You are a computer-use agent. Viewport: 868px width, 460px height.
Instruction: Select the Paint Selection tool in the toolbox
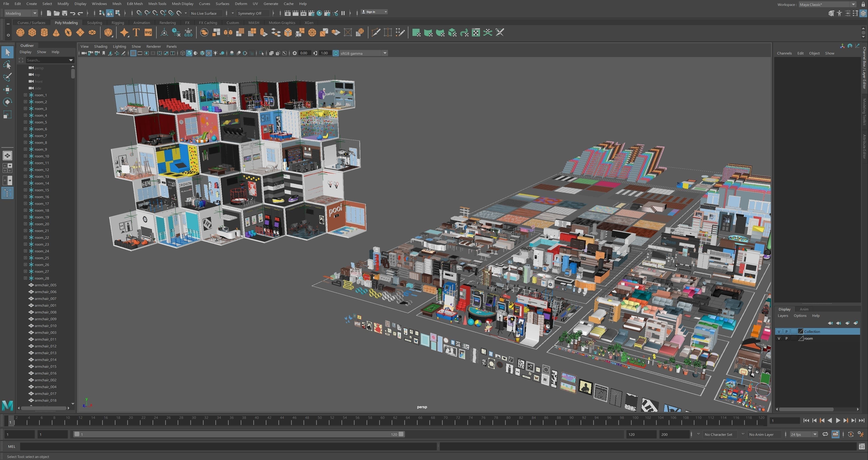pyautogui.click(x=7, y=77)
